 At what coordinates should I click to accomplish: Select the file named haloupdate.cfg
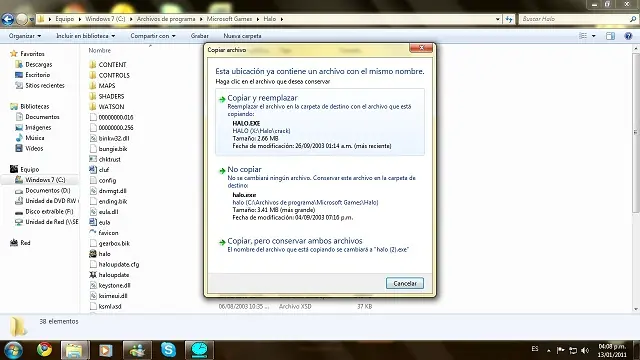click(x=119, y=264)
